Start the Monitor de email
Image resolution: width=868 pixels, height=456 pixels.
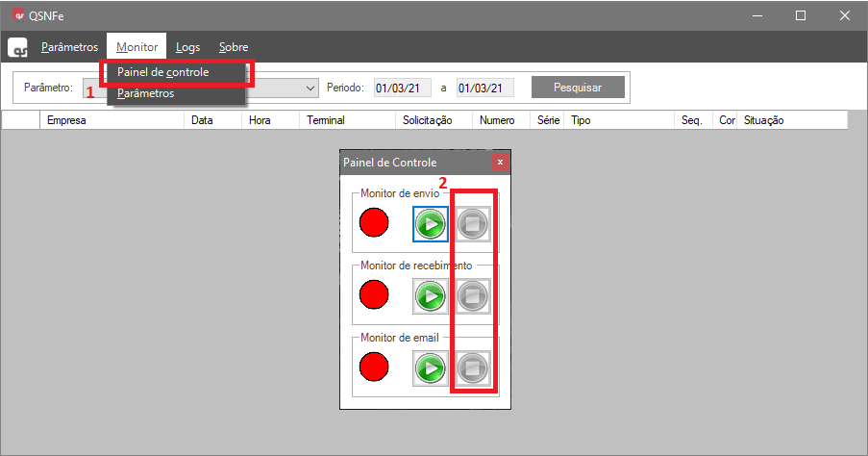point(431,367)
